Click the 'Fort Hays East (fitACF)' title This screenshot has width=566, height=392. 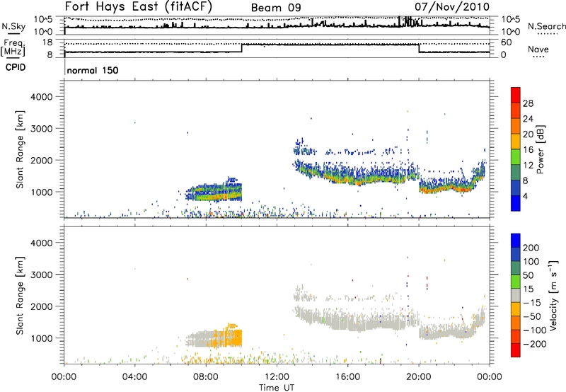tap(138, 7)
